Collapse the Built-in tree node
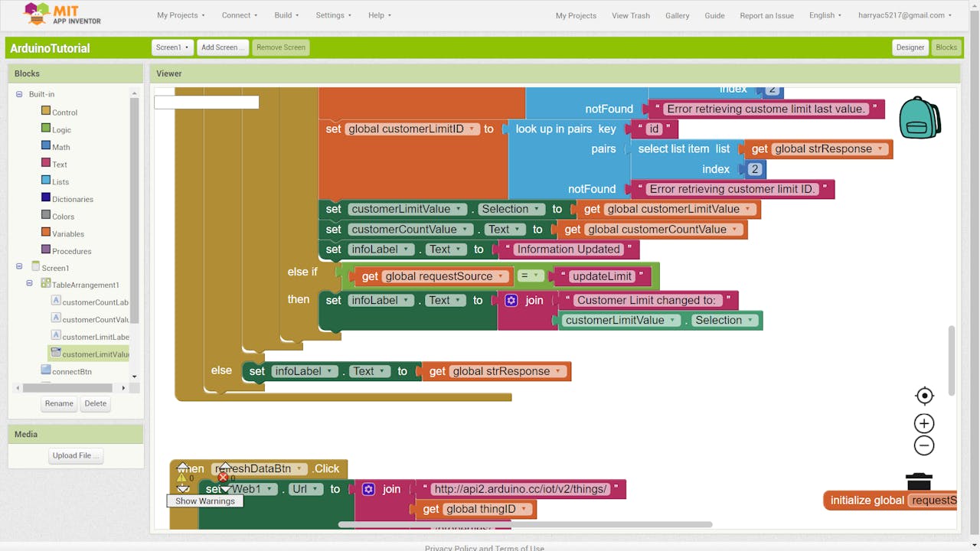The height and width of the screenshot is (551, 980). click(20, 94)
